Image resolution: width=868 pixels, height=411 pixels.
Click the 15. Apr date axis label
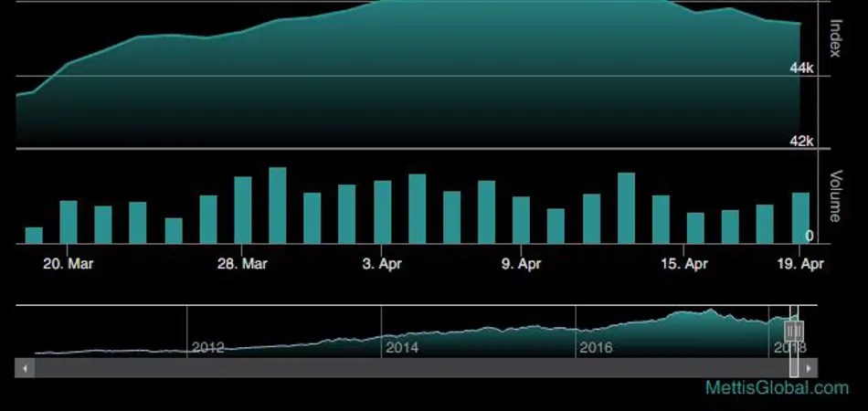684,264
